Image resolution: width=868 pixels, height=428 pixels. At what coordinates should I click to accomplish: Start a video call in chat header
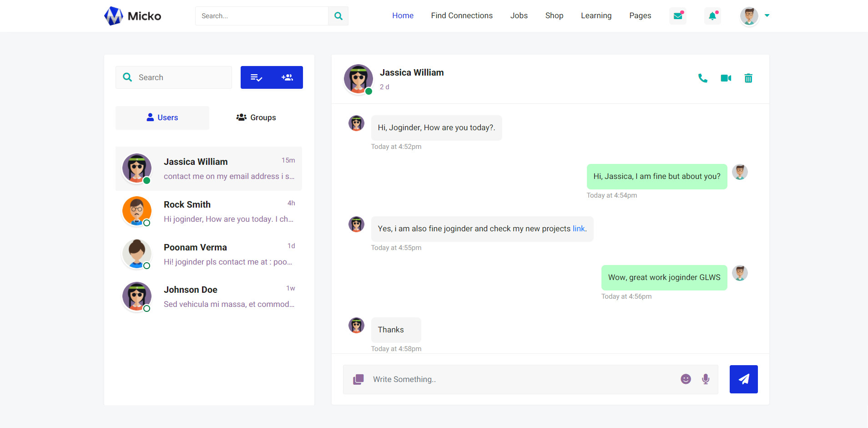pyautogui.click(x=726, y=78)
